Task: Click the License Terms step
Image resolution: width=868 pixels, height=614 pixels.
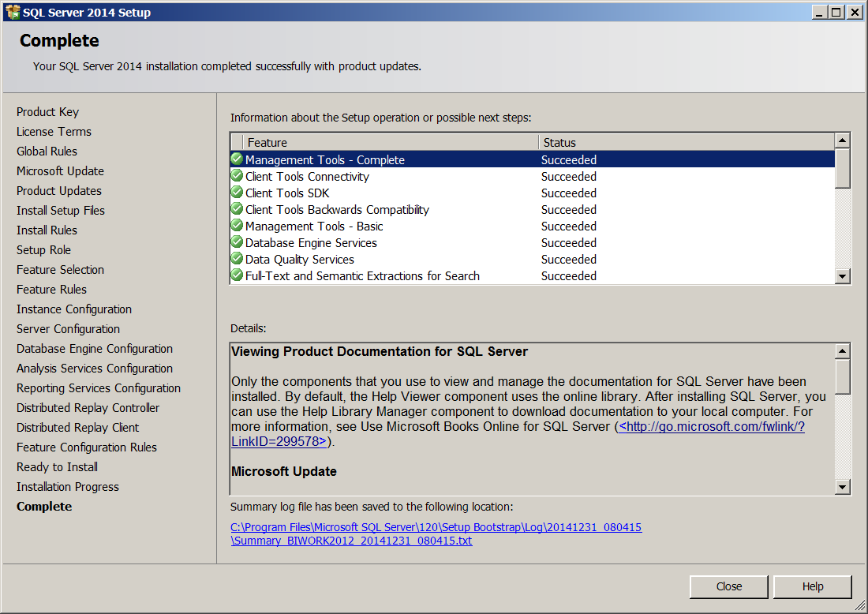Action: coord(54,131)
